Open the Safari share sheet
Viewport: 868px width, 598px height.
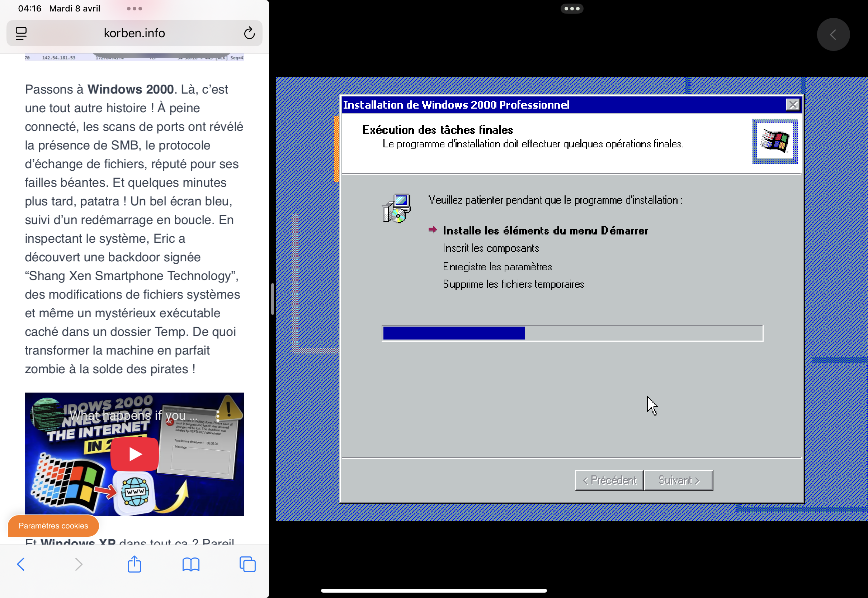tap(134, 564)
